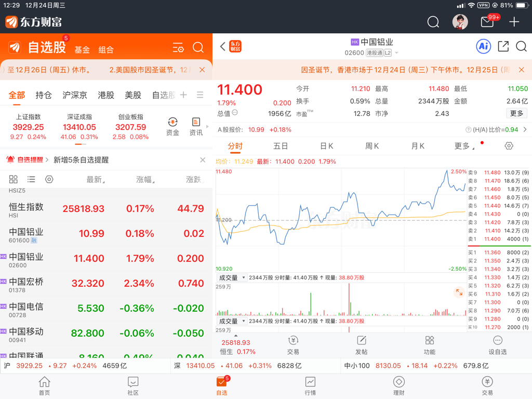Viewport: 532px width, 399px height.
Task: Select the 美股 tab
Action: [133, 95]
